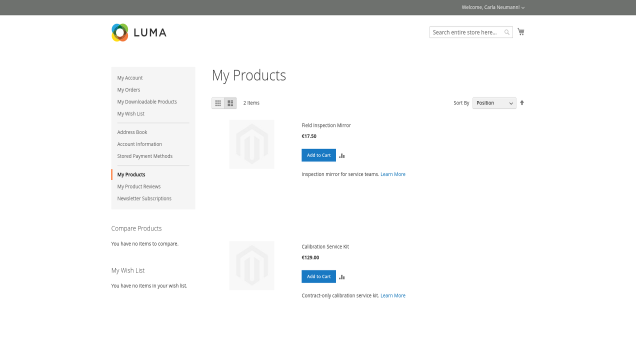Add Calibration Service Kit to compare
Viewport: 640px width, 360px height.
pos(342,277)
